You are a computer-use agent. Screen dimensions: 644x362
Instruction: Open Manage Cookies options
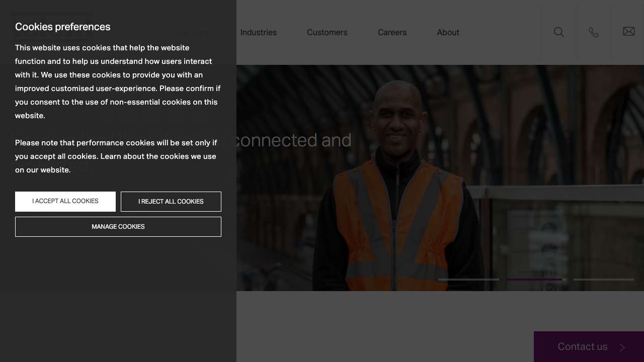[x=118, y=227]
